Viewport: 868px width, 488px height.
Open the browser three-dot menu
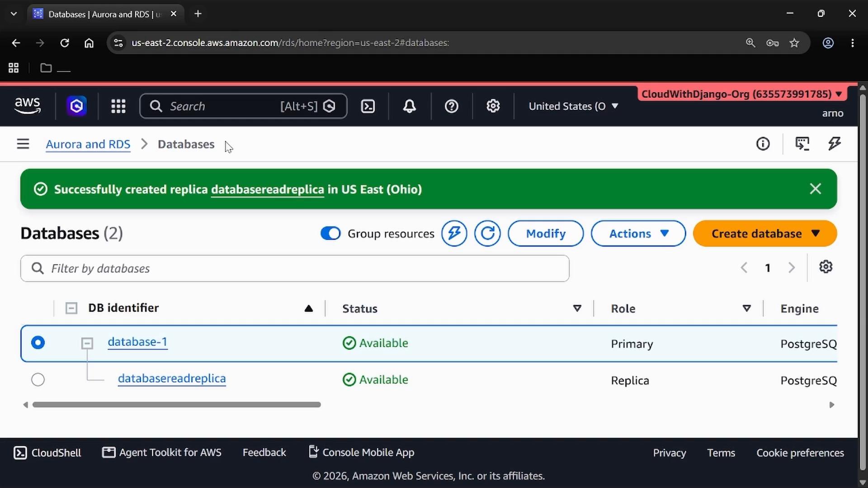point(853,43)
